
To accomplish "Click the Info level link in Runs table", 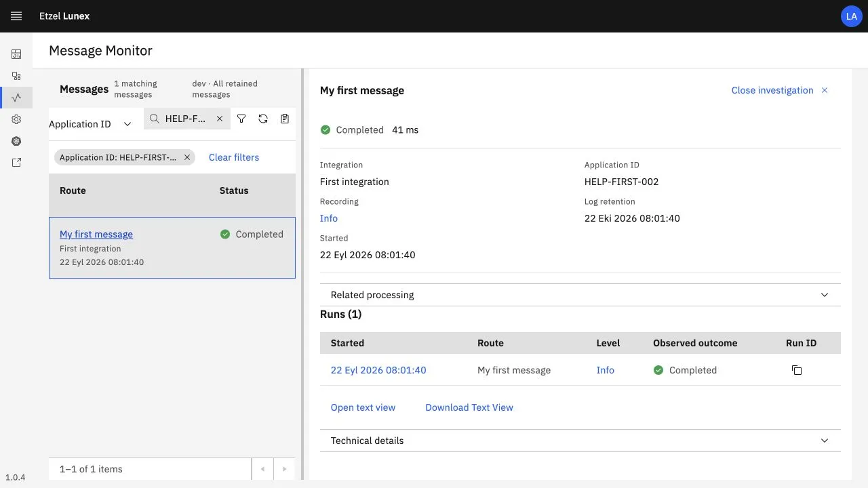I will [606, 370].
